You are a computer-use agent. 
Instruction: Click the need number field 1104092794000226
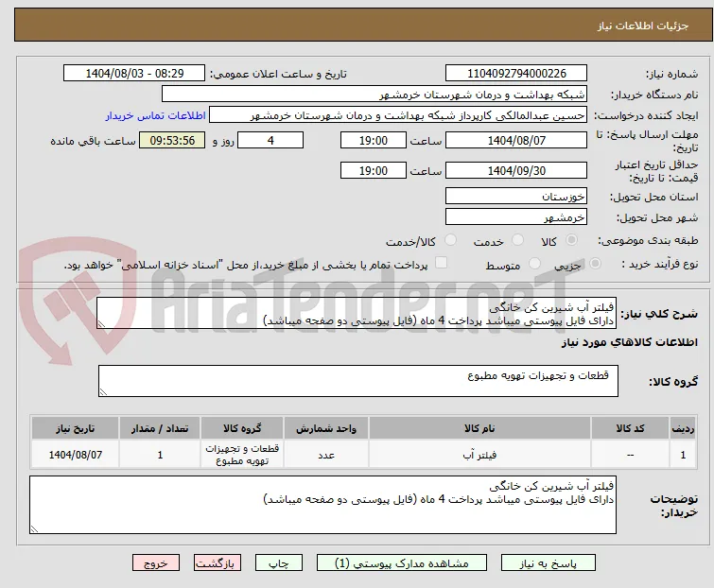pos(516,74)
